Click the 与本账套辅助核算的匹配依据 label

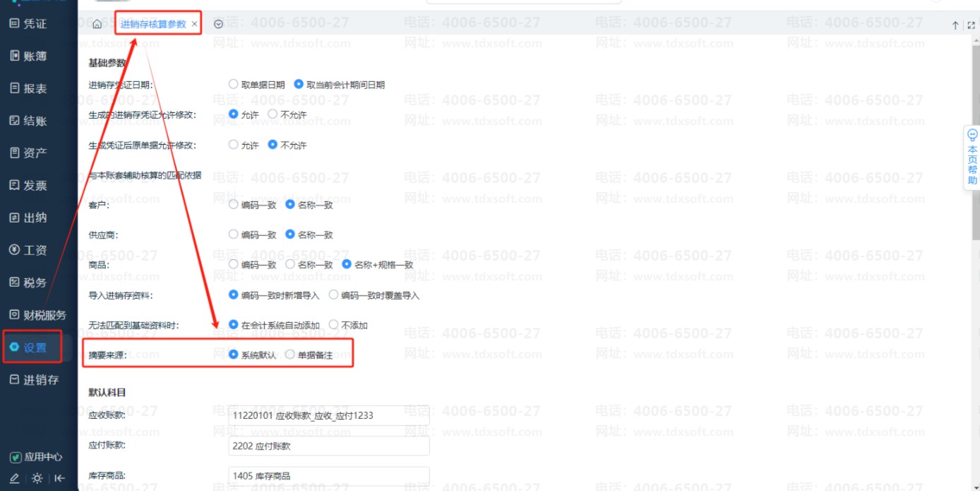point(145,175)
